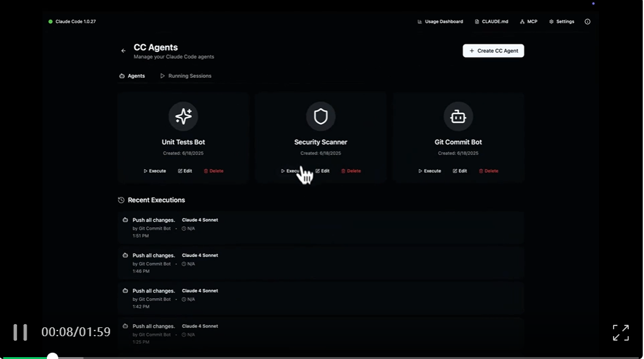644x359 pixels.
Task: Click the Git Commit Bot title
Action: pyautogui.click(x=458, y=142)
